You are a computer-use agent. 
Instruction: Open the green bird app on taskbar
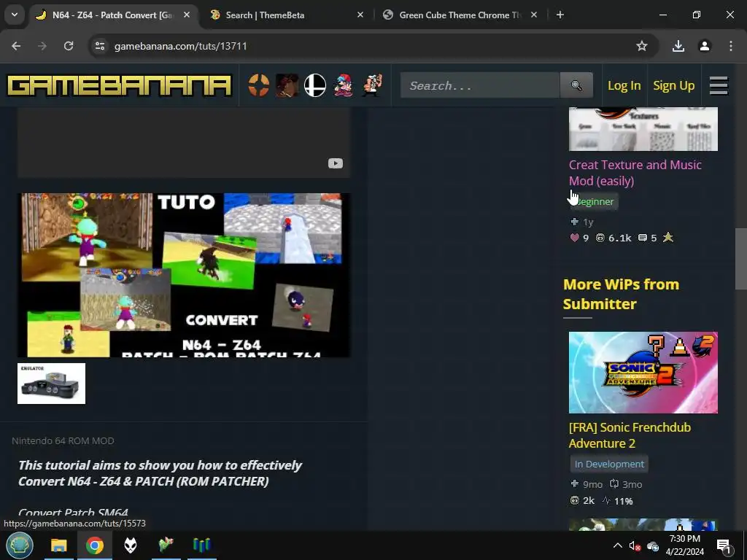pos(166,545)
